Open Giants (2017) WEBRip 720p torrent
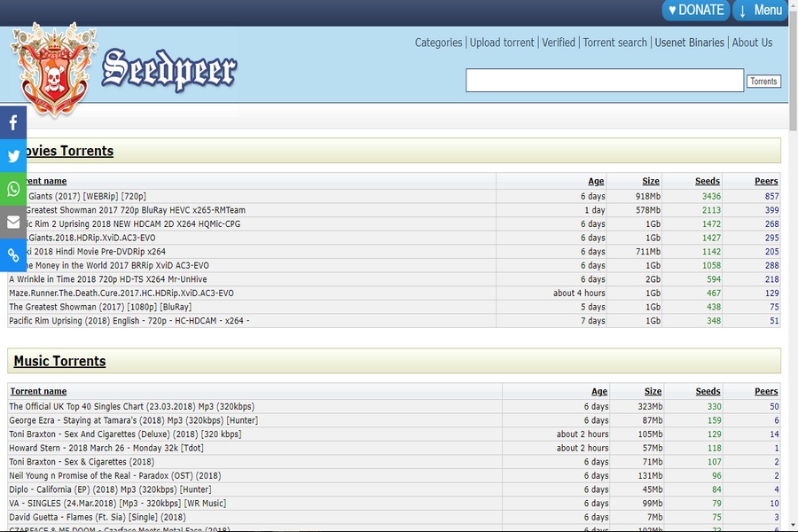 [x=87, y=197]
